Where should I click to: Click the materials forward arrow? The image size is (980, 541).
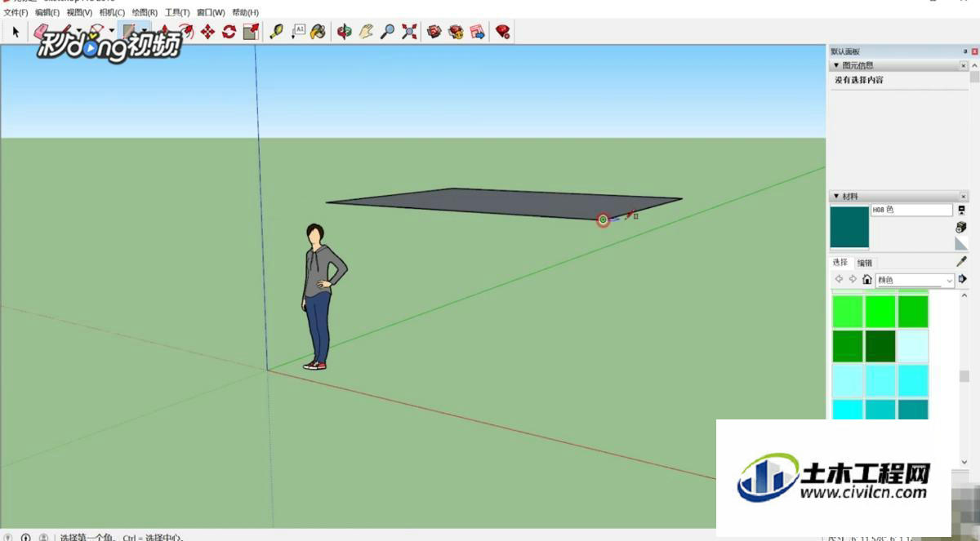853,279
